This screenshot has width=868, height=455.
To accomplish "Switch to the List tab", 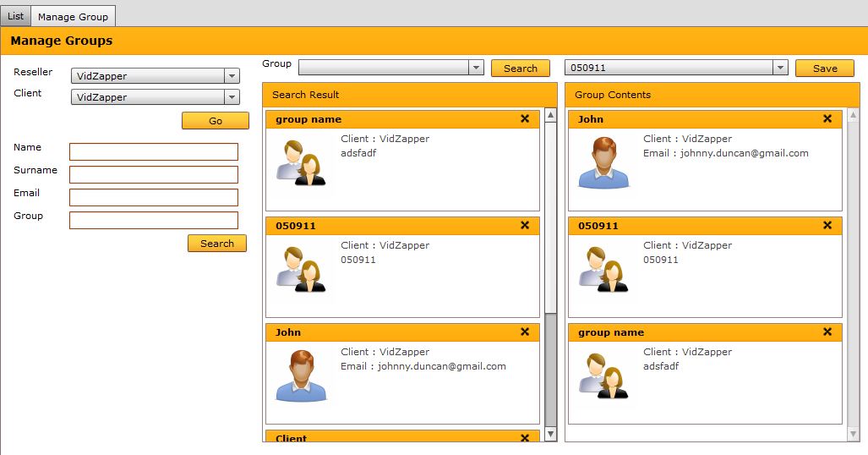I will pos(15,16).
